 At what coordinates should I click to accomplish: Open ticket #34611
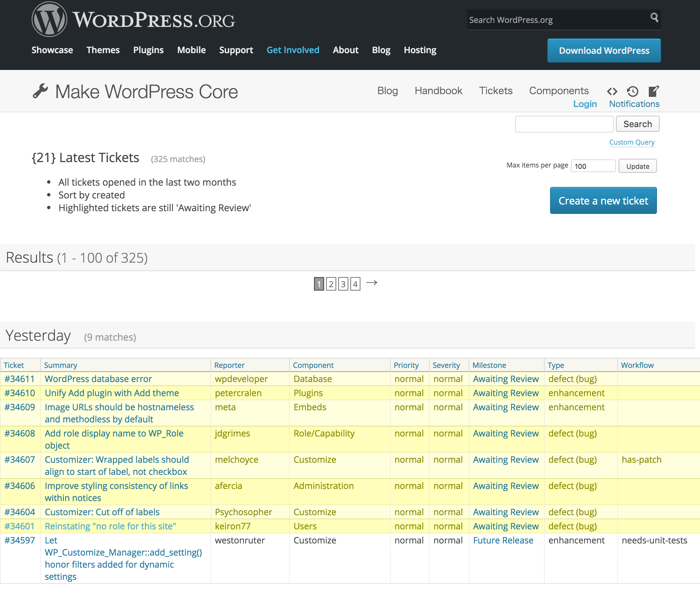(x=20, y=379)
